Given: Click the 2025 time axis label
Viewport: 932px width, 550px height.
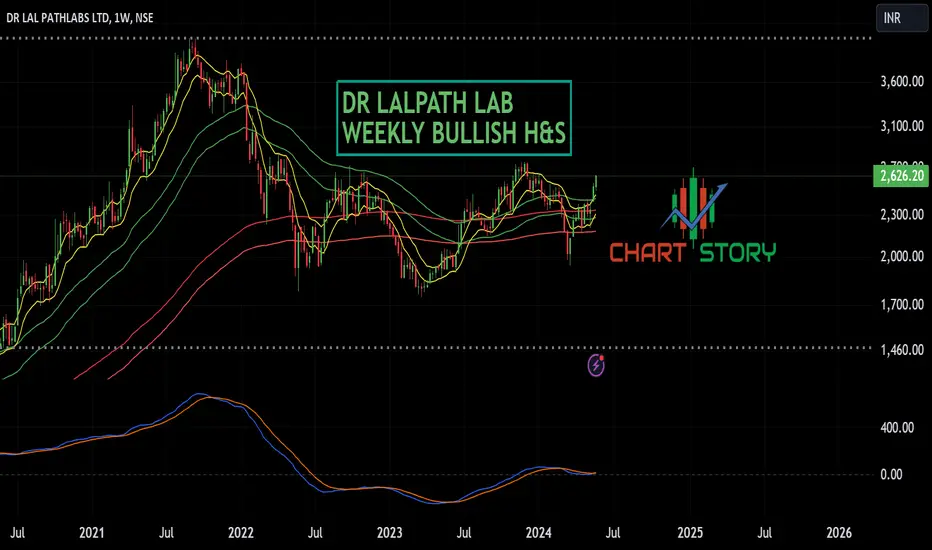Looking at the screenshot, I should 690,532.
